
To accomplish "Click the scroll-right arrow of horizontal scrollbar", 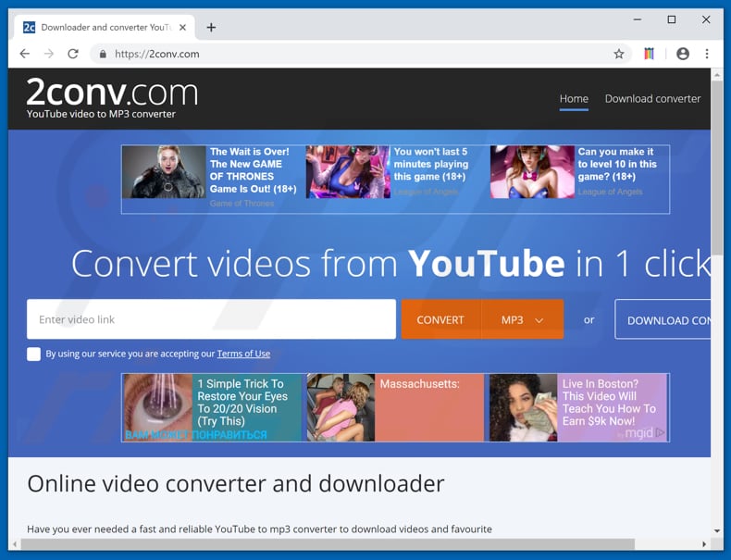I will pos(704,544).
